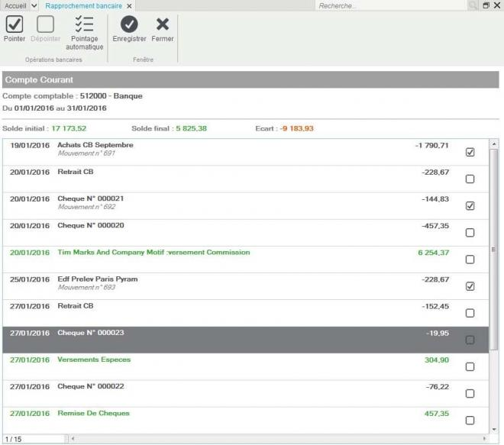Click the Ecart value -9 183,93
Screen dimensions: 504x445
[296, 128]
